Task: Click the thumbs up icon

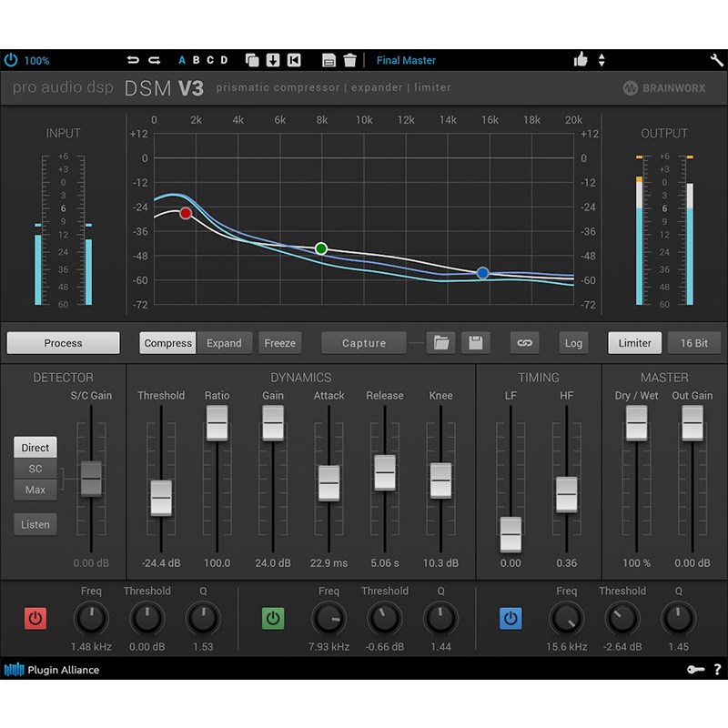Action: coord(581,61)
